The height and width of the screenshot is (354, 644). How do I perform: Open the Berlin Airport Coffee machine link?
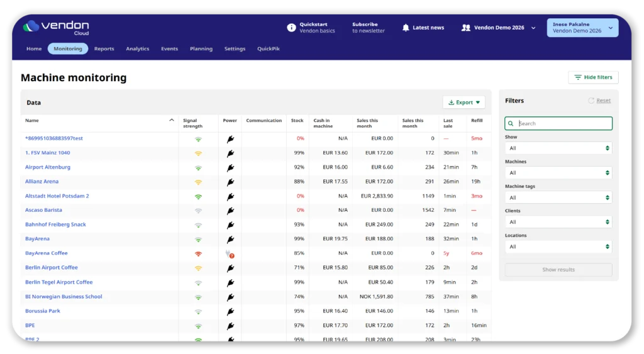[52, 268]
